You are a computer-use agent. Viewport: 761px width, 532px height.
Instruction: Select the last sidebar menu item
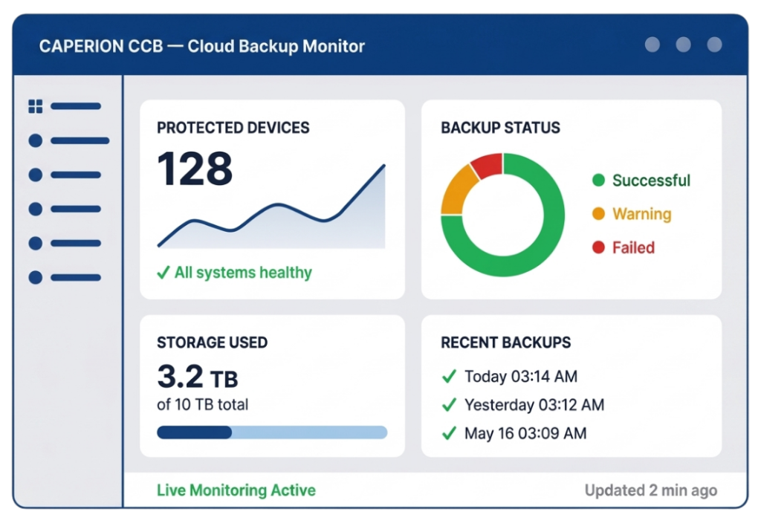65,278
